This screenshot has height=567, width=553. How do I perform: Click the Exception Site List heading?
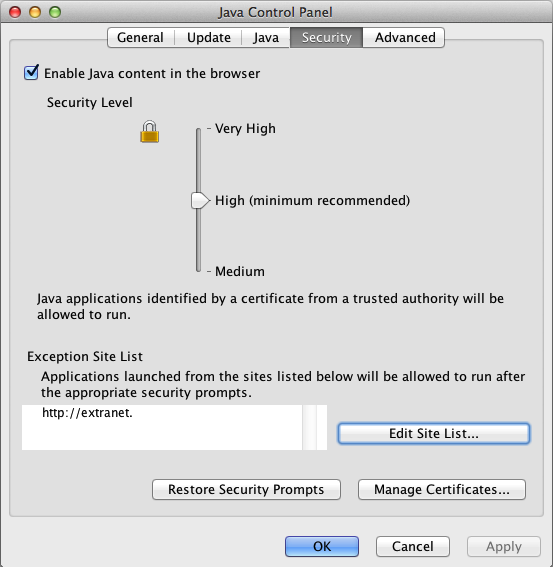coord(85,357)
